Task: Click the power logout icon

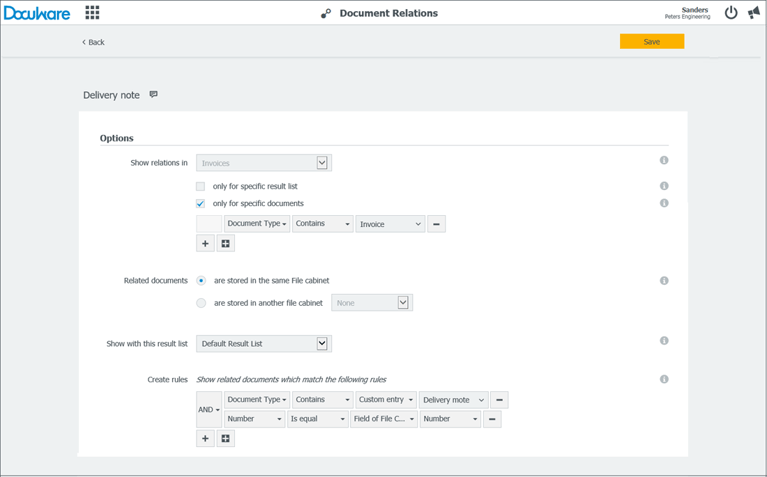Action: 731,13
